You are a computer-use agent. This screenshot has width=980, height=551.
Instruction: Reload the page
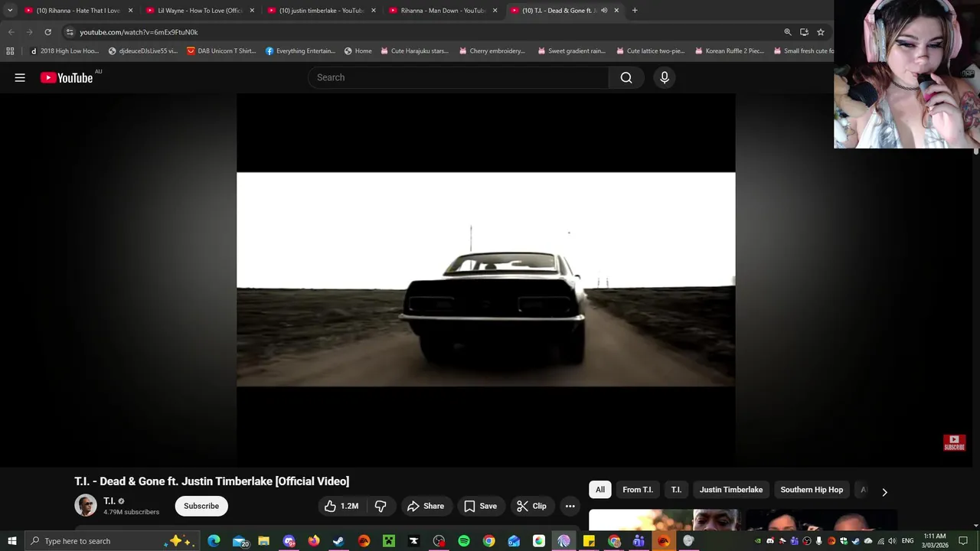pos(47,32)
